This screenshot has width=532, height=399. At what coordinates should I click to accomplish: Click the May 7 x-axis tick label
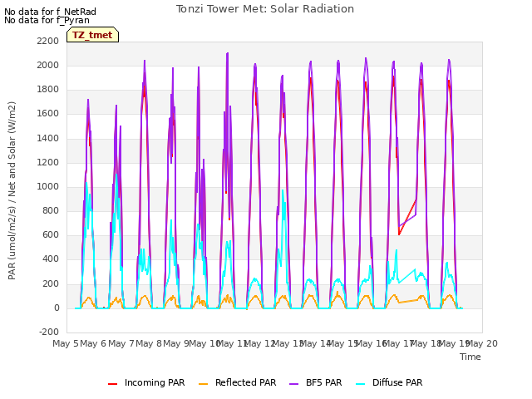click(x=121, y=343)
